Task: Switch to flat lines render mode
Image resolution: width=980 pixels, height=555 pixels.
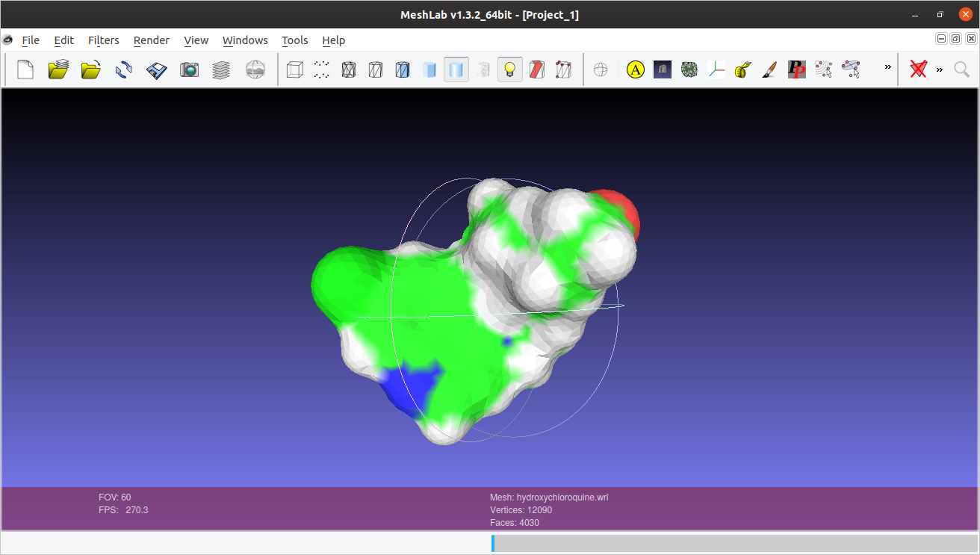Action: point(403,69)
